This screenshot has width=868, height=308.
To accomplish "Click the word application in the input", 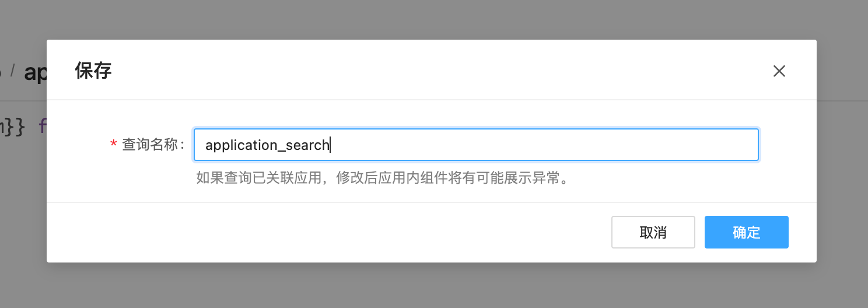I will coord(240,145).
